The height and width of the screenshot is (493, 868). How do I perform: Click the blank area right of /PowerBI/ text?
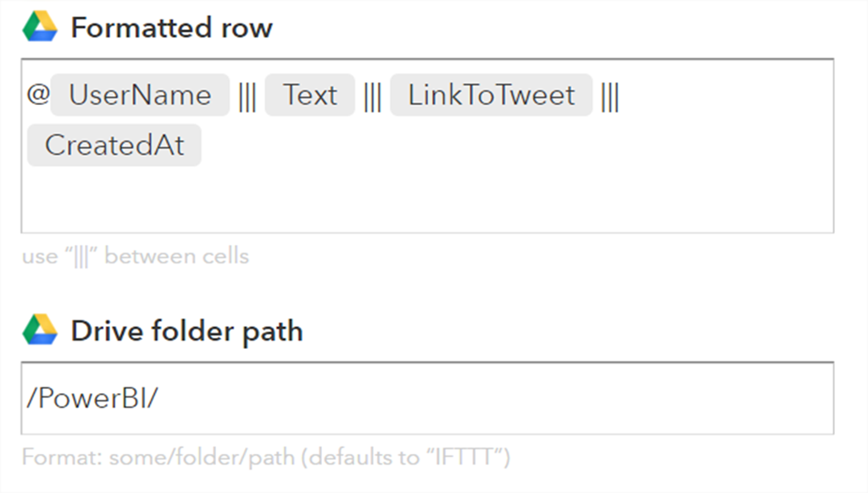point(509,398)
